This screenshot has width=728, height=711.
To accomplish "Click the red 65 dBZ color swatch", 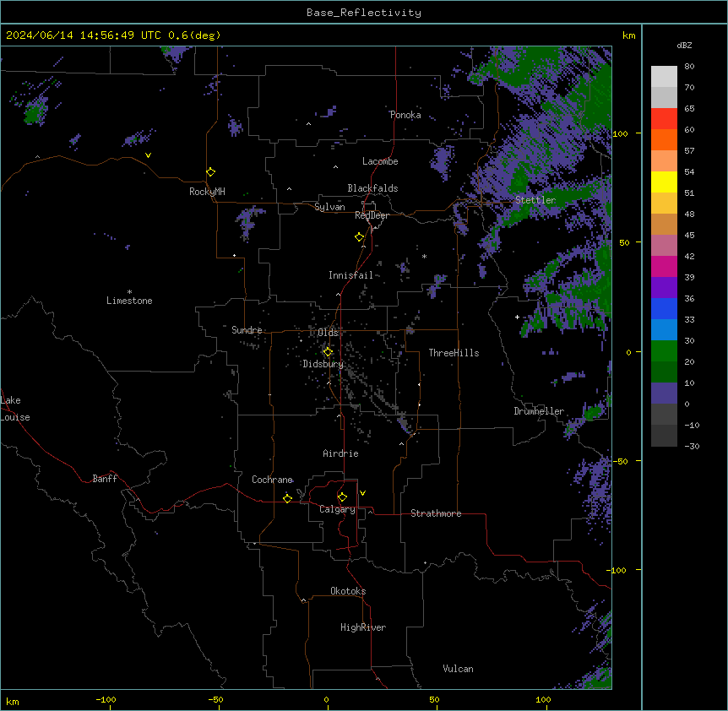I will [x=664, y=119].
